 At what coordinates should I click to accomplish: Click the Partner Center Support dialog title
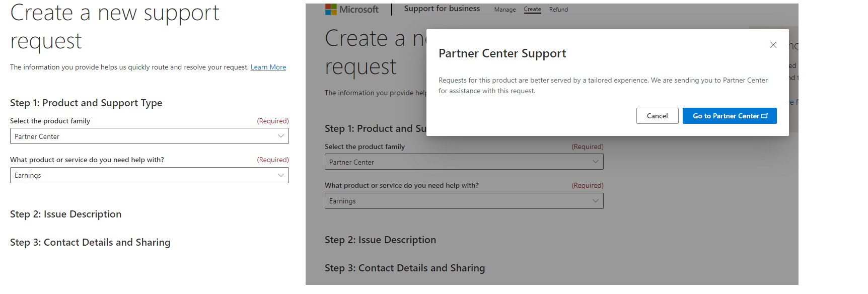point(502,53)
